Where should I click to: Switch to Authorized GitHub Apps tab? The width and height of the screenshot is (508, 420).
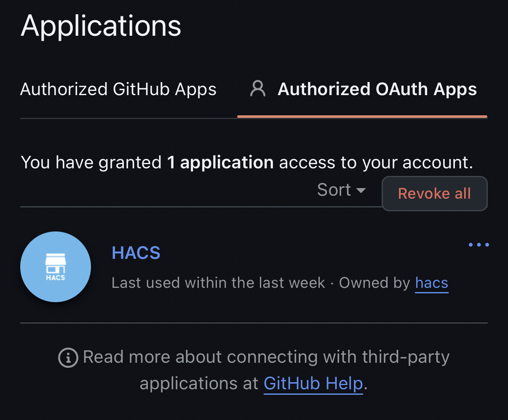click(118, 89)
